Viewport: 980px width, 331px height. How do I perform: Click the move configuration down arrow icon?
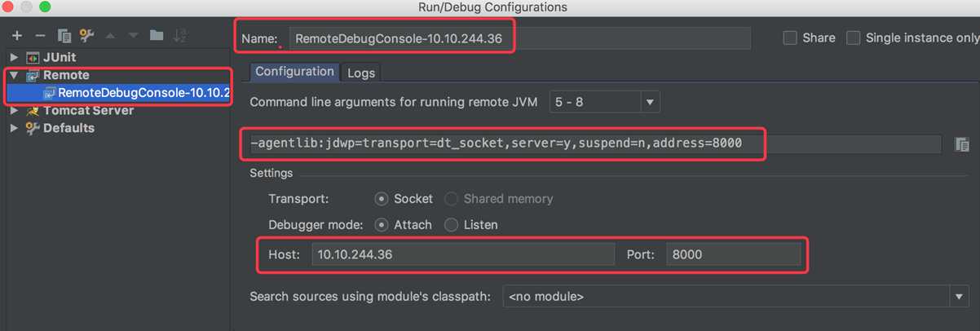(134, 36)
